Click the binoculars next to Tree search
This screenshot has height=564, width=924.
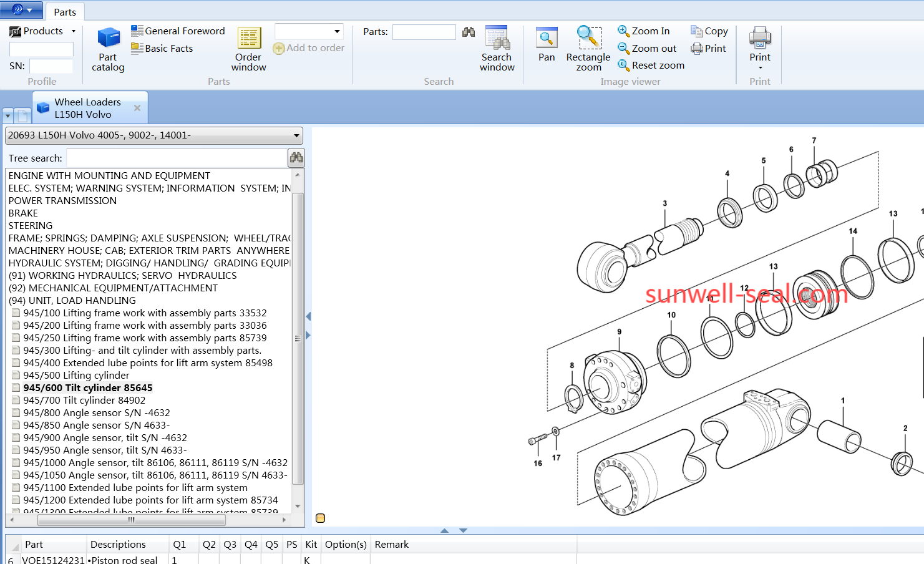pos(296,158)
